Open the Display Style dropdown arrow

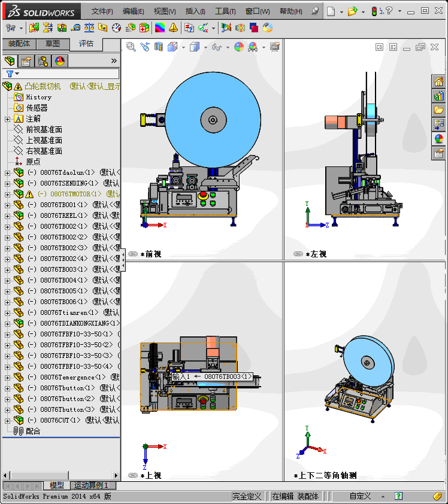(x=205, y=47)
